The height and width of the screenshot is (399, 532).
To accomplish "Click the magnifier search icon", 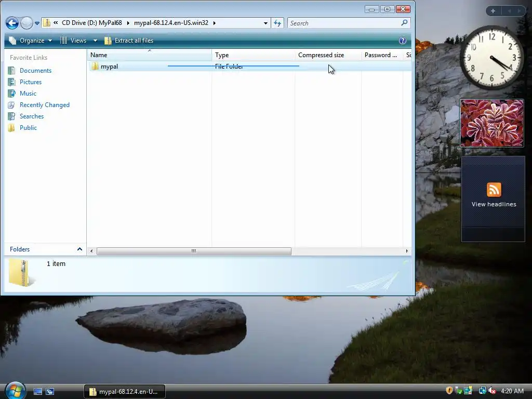I will coord(404,23).
